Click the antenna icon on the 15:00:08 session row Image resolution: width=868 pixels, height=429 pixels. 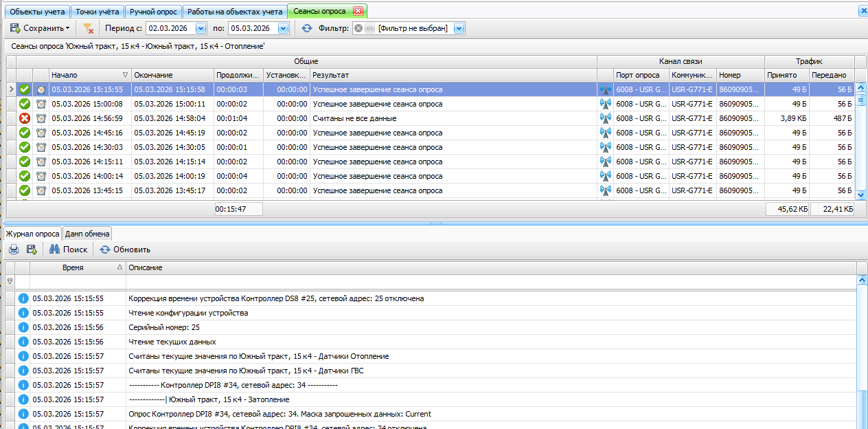605,104
